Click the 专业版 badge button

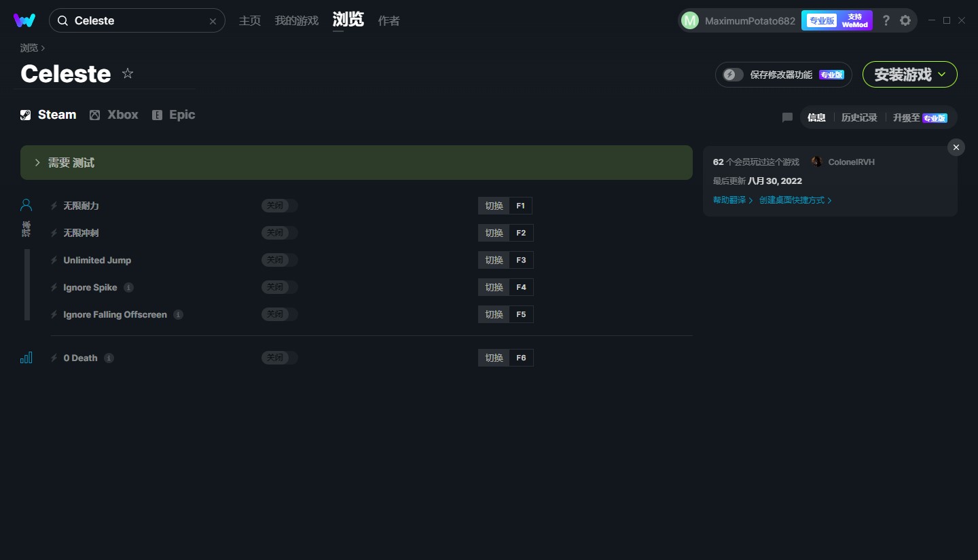point(822,20)
